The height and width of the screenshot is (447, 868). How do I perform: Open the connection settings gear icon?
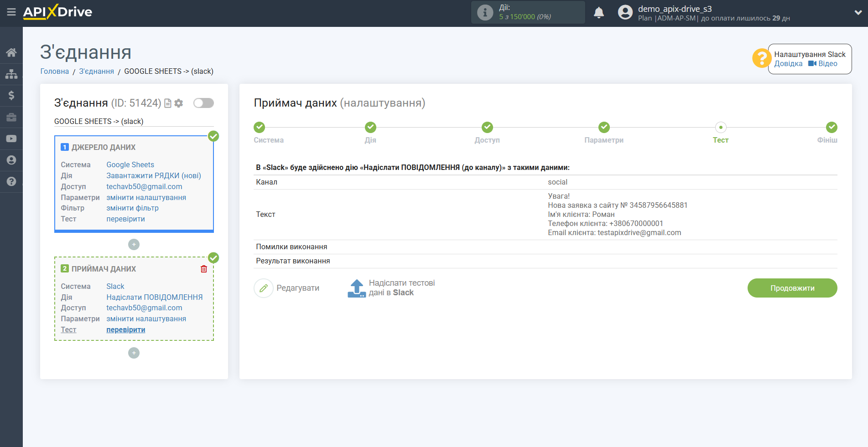pyautogui.click(x=179, y=103)
